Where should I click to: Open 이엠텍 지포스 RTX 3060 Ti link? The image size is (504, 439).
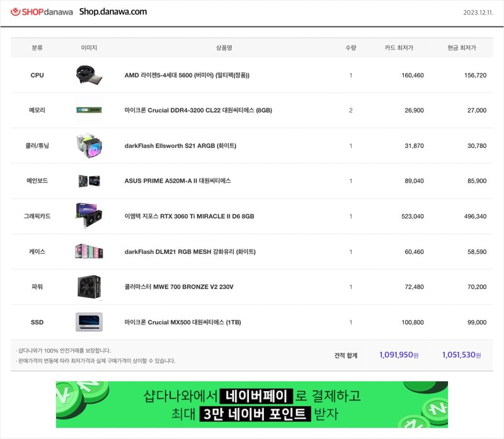click(x=189, y=216)
